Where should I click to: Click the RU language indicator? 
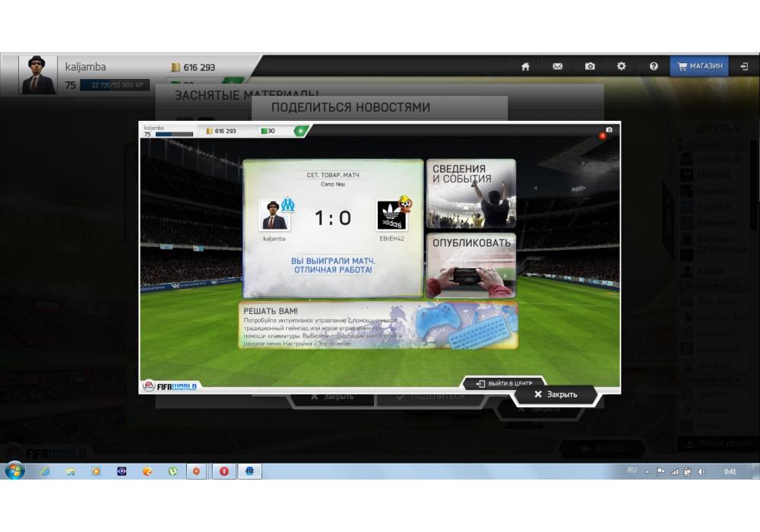(x=632, y=470)
